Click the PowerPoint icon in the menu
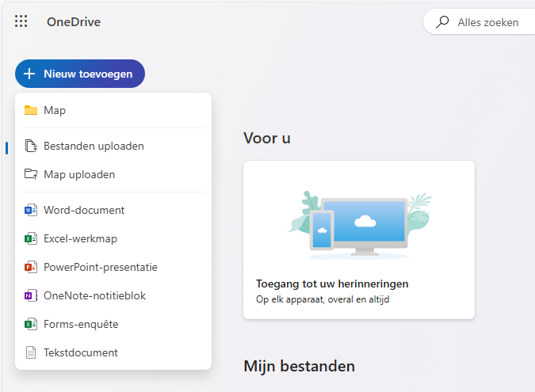This screenshot has width=535, height=392. click(x=31, y=267)
